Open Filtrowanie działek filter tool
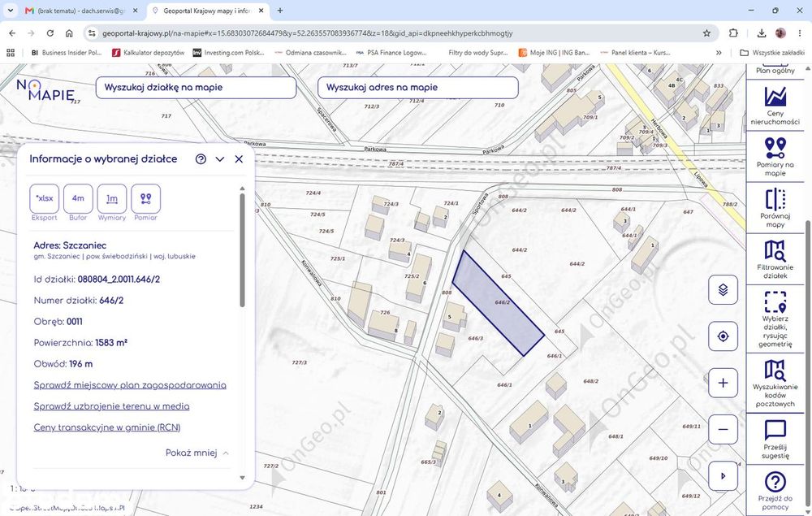Screen dimensions: 812x516 pyautogui.click(x=775, y=259)
